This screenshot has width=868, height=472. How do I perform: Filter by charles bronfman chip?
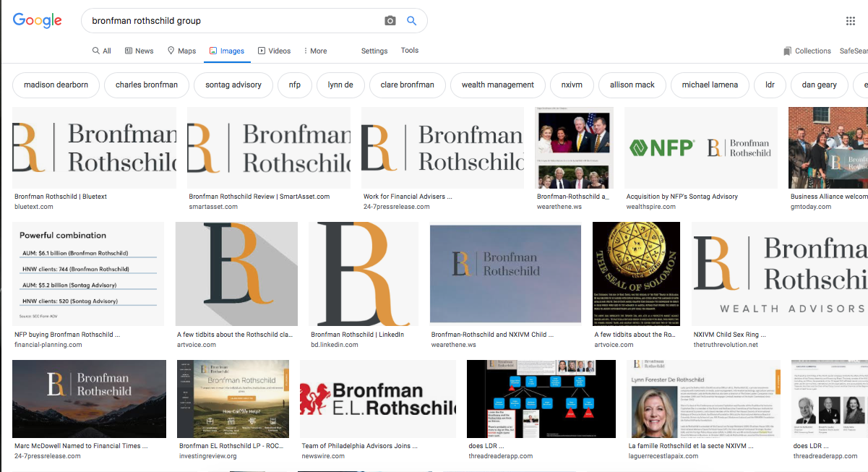click(x=147, y=85)
